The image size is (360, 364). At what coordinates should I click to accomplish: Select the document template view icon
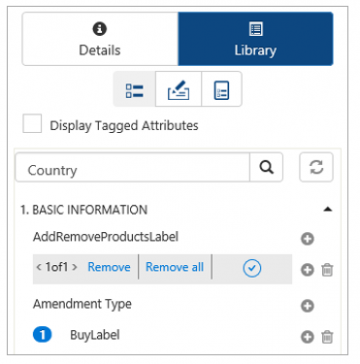tap(221, 89)
